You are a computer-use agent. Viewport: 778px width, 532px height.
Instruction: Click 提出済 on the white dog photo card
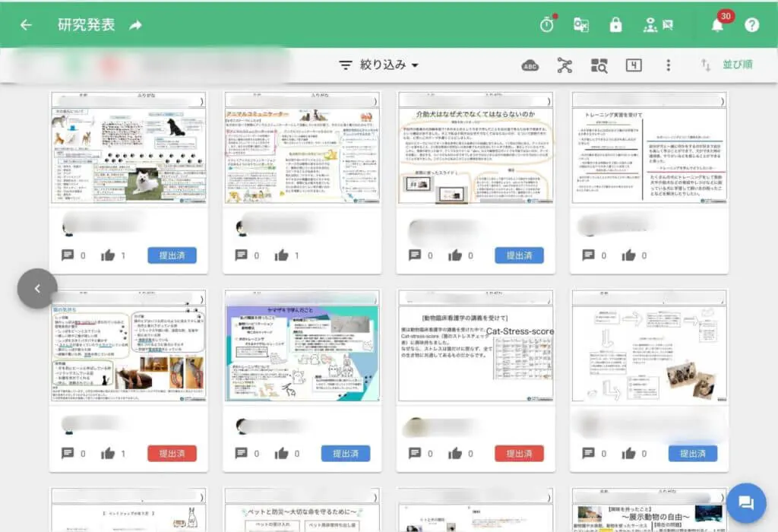172,255
